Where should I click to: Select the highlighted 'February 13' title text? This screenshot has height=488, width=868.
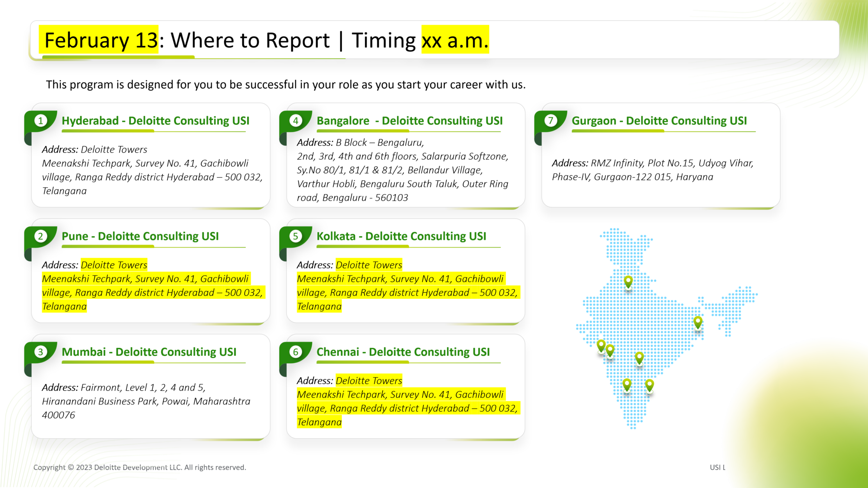[x=100, y=40]
